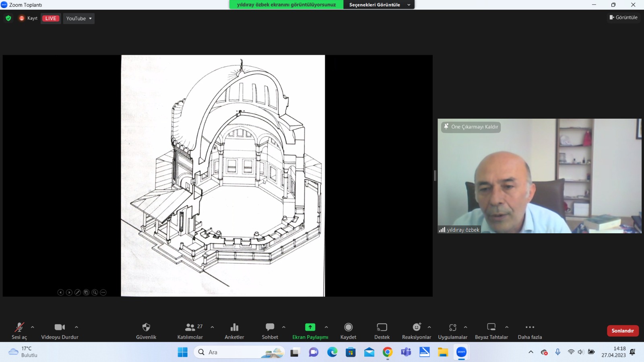This screenshot has height=362, width=644.
Task: Open Mail app from taskbar
Action: (x=369, y=352)
